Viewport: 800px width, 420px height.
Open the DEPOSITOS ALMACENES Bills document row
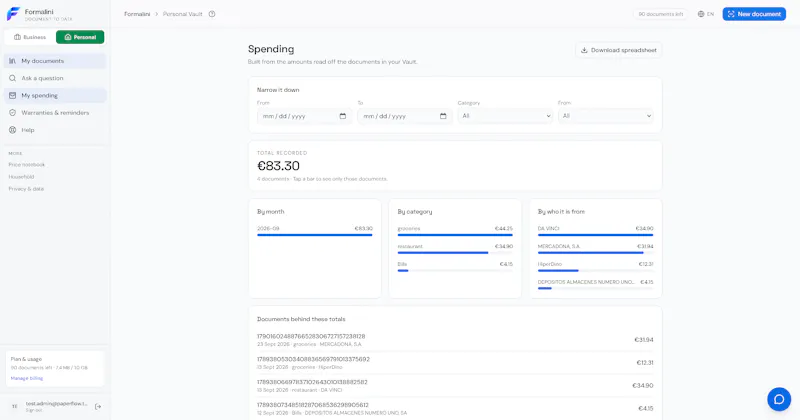[x=455, y=408]
